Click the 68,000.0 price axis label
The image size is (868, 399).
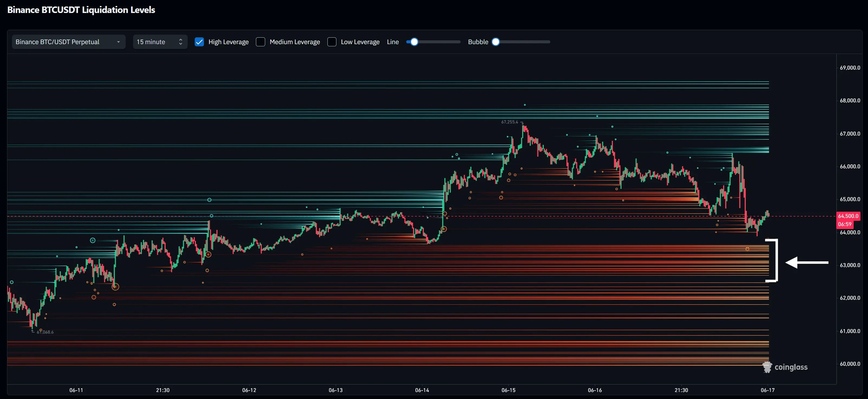pos(850,100)
